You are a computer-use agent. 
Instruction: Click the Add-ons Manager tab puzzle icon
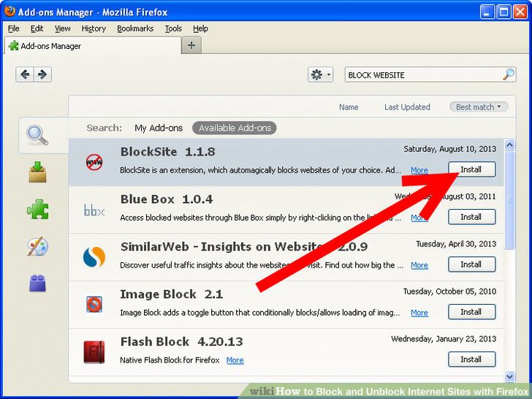14,45
